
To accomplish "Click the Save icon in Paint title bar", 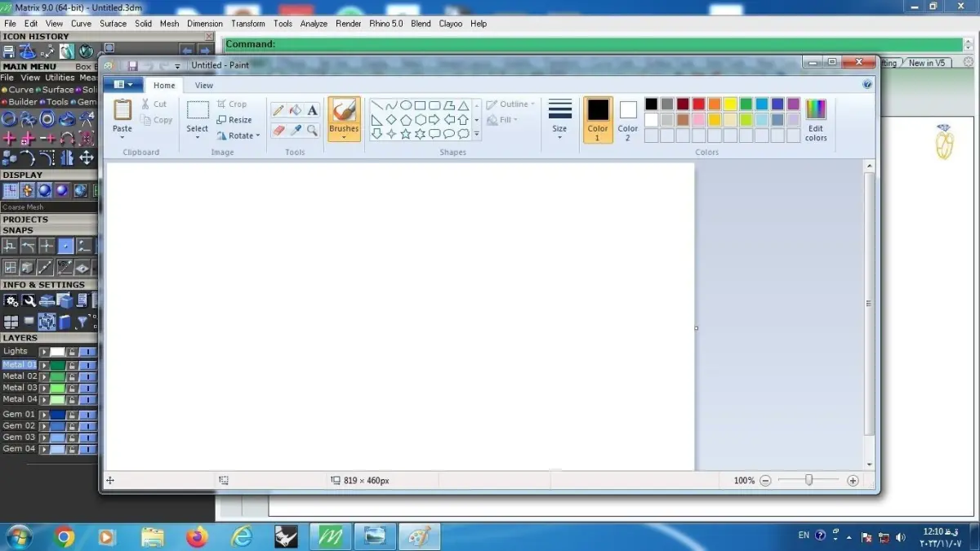I will (x=132, y=65).
